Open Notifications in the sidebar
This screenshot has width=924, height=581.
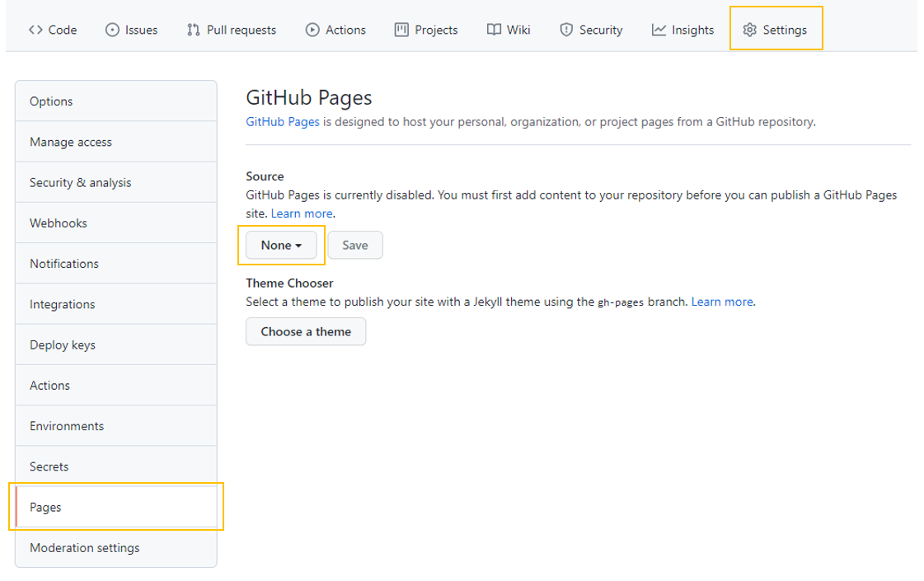[x=116, y=264]
